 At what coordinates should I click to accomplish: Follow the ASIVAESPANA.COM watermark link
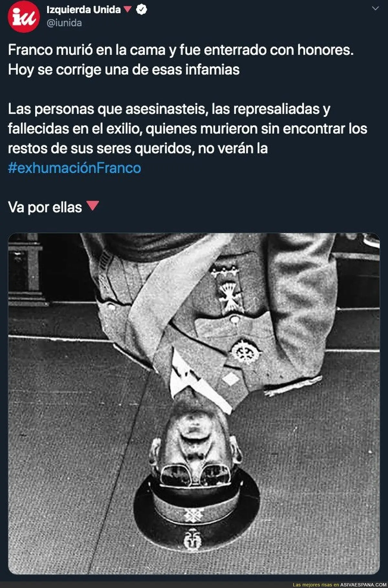363,585
